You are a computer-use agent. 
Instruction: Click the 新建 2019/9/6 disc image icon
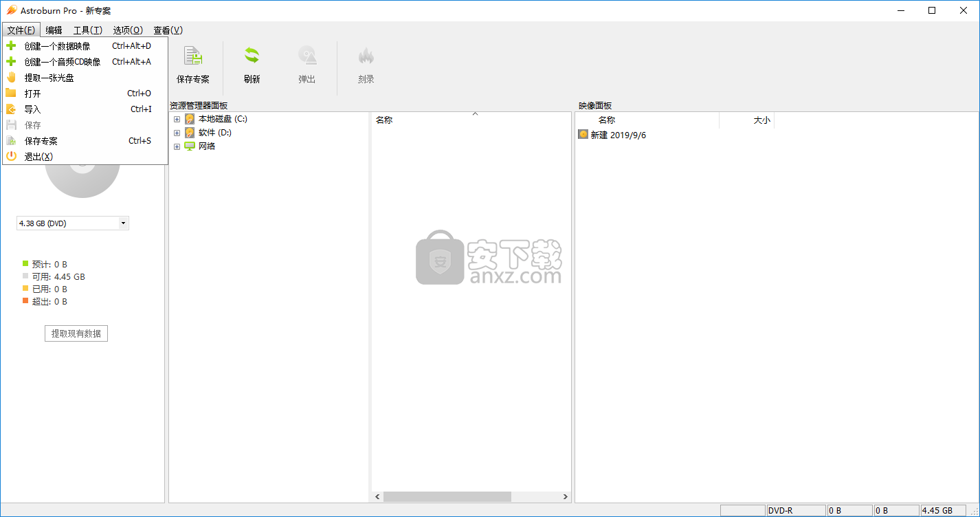pos(583,135)
